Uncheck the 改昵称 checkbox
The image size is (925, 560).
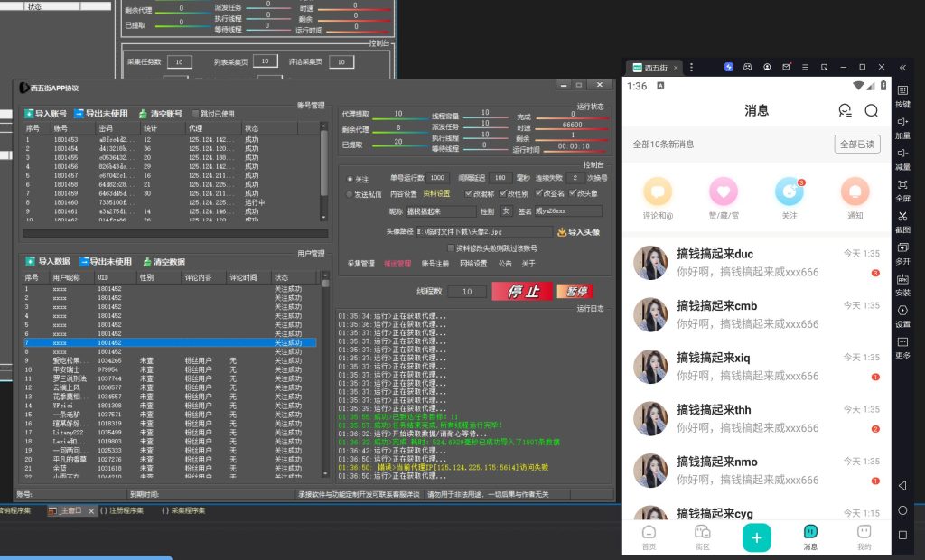pyautogui.click(x=467, y=193)
